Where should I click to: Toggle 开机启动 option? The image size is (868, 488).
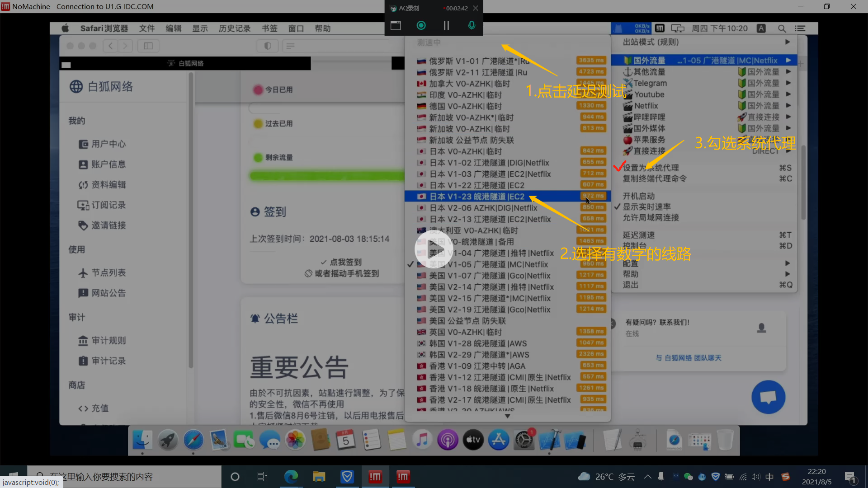704,196
